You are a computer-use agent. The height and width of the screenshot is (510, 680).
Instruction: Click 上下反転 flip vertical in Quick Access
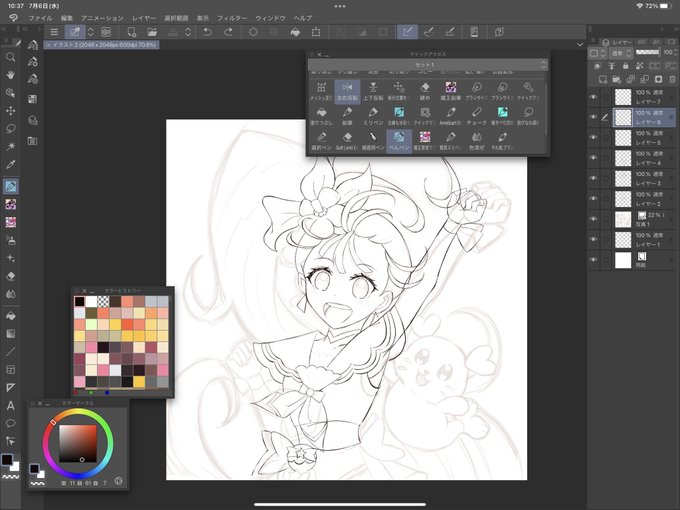(x=373, y=92)
